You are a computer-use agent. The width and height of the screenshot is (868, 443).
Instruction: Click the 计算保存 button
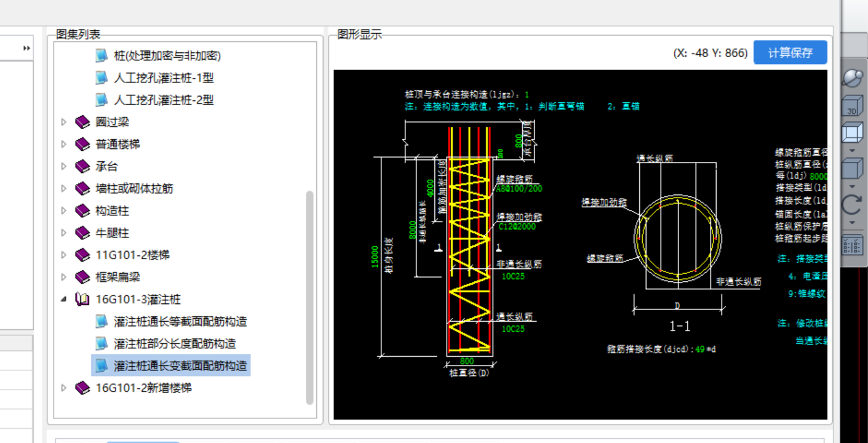click(x=790, y=53)
